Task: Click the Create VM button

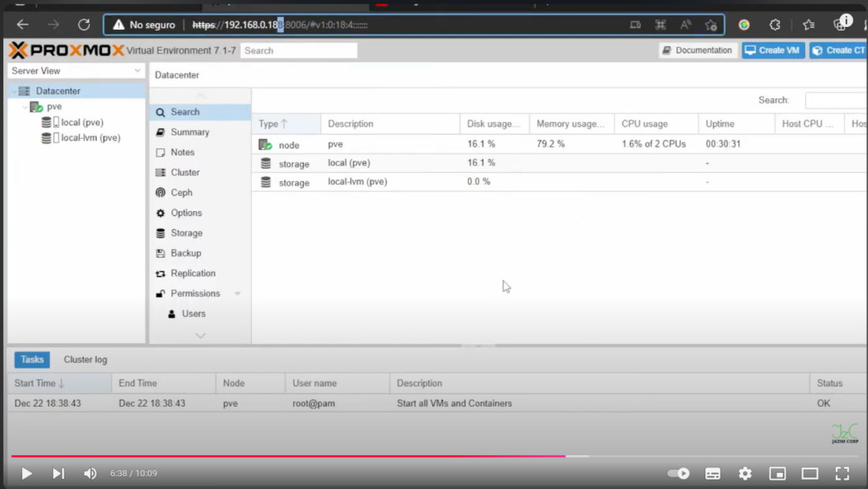Action: tap(772, 51)
